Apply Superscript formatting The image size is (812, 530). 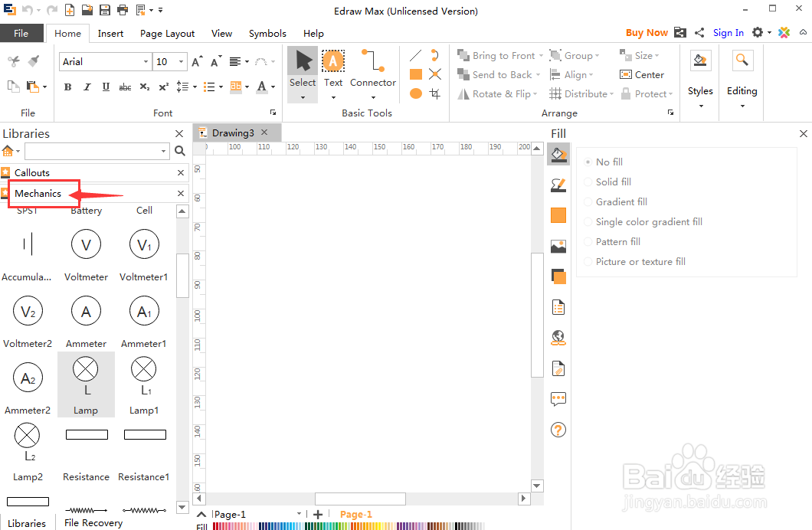pos(164,87)
